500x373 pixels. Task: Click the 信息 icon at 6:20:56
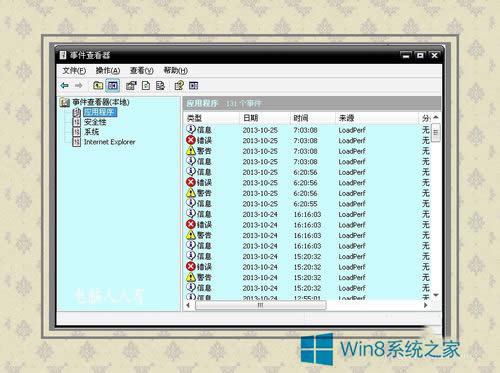191,172
